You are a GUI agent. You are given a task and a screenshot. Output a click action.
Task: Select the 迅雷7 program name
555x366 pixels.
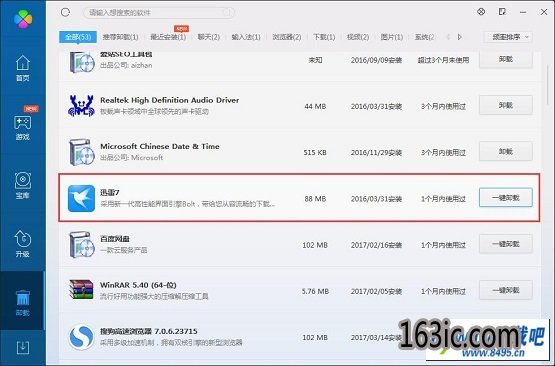click(110, 193)
